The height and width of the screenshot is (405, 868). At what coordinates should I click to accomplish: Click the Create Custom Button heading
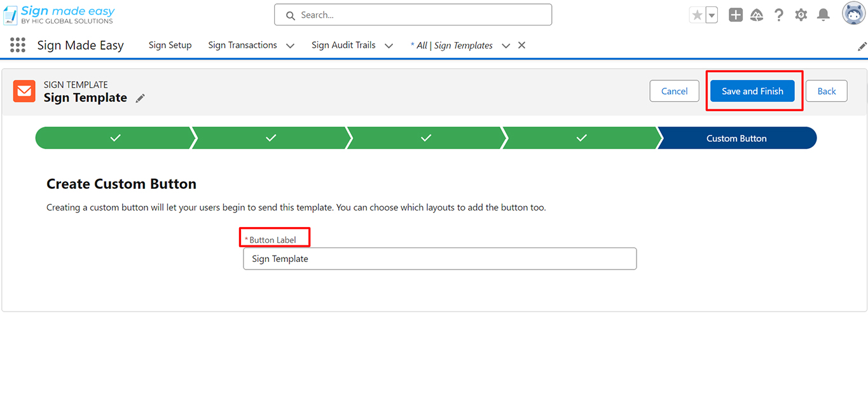point(121,184)
